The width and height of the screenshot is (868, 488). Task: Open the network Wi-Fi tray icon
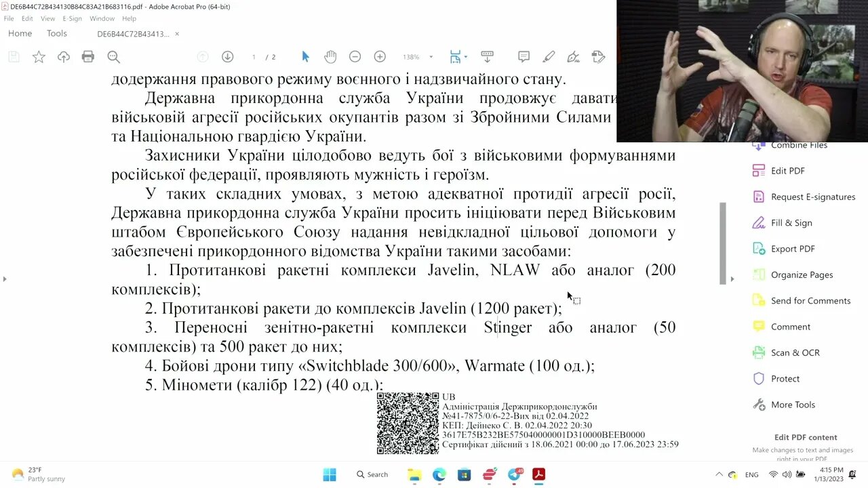[773, 474]
